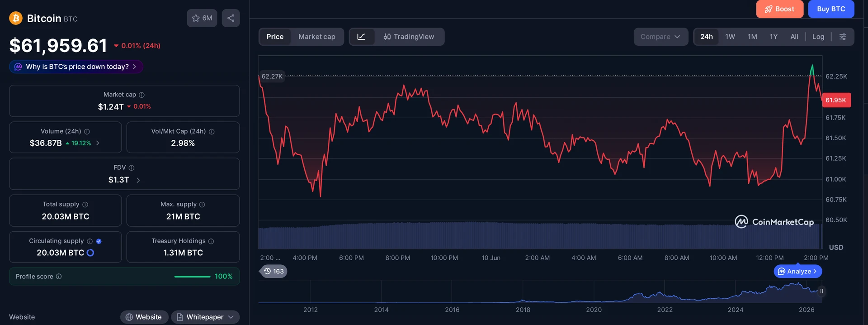868x325 pixels.
Task: Select the Market cap tab
Action: click(x=317, y=37)
